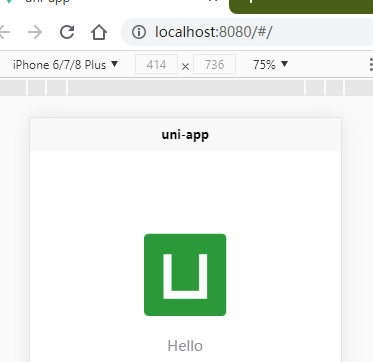Click the back navigation arrow

tap(4, 32)
